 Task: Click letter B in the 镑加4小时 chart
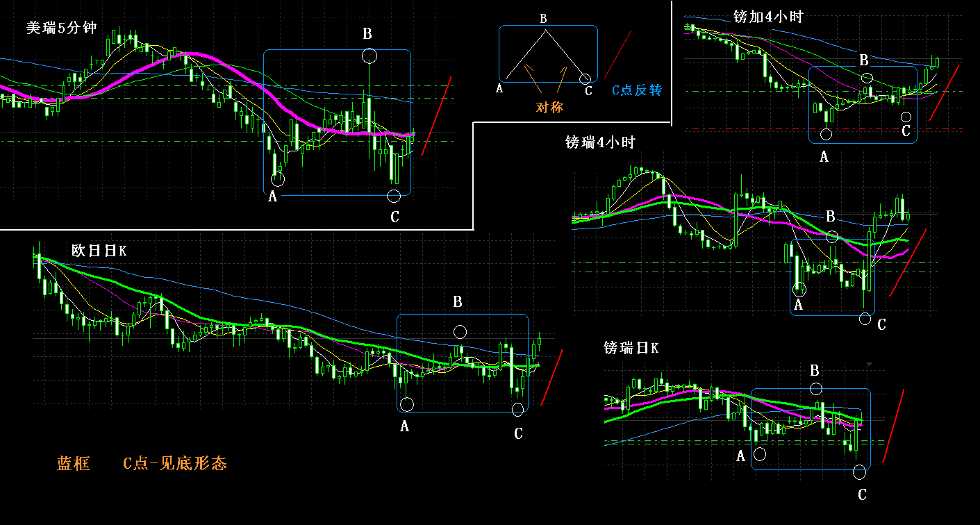(x=864, y=60)
